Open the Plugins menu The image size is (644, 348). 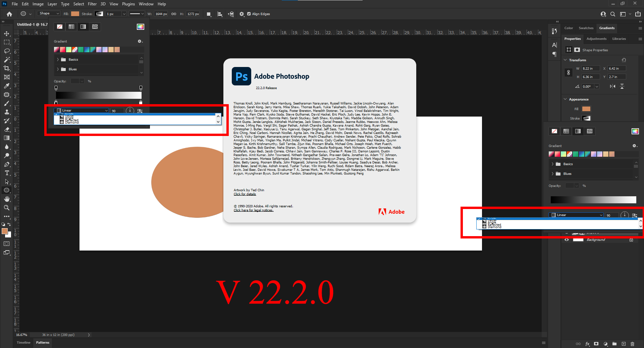[x=128, y=4]
